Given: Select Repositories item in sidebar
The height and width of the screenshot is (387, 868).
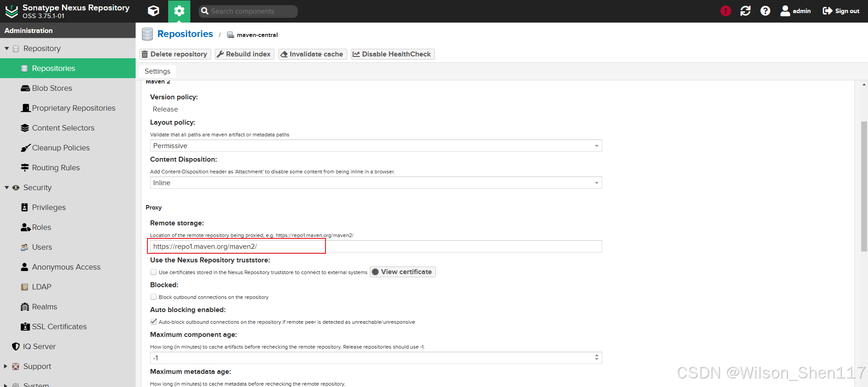Looking at the screenshot, I should click(x=68, y=68).
